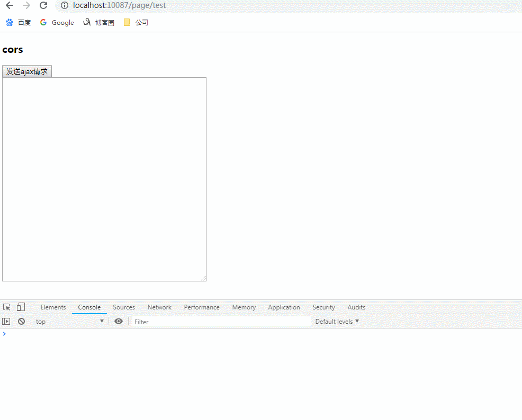This screenshot has height=420, width=522.
Task: Switch to the Memory tab
Action: point(244,307)
